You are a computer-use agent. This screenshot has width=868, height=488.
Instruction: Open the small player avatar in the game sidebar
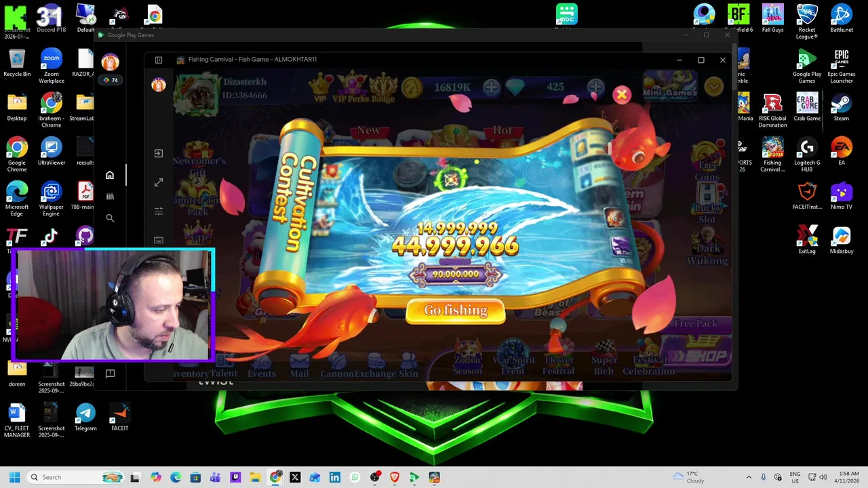point(158,84)
